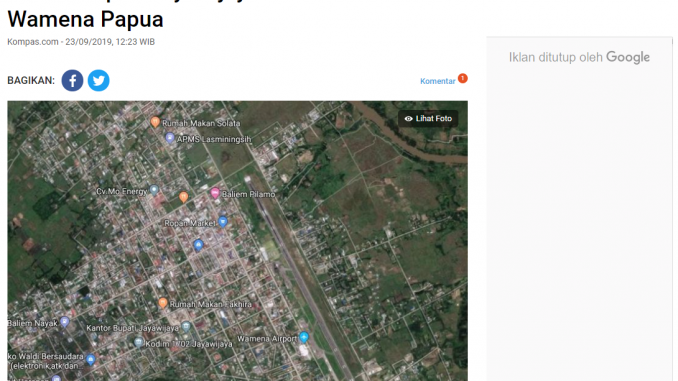
Task: Open Lihat Foto photo viewer
Action: tap(428, 118)
